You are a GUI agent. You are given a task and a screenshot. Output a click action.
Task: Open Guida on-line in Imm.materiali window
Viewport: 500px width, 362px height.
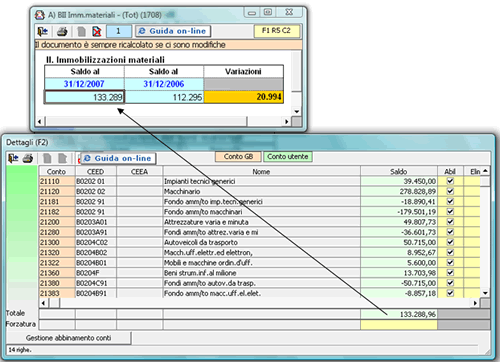[x=173, y=31]
